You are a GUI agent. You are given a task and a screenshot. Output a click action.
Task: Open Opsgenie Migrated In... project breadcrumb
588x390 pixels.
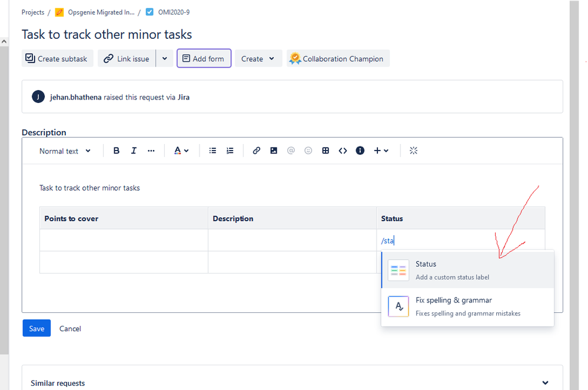[x=101, y=12]
